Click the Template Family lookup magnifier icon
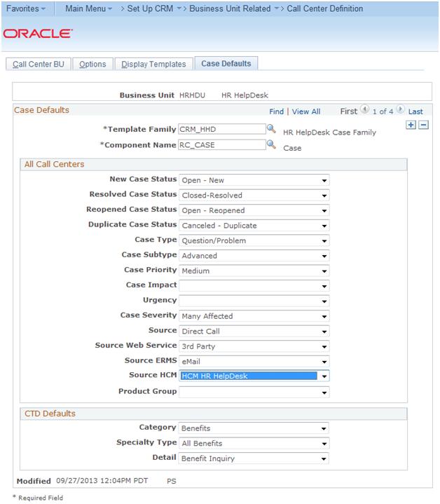 [271, 129]
